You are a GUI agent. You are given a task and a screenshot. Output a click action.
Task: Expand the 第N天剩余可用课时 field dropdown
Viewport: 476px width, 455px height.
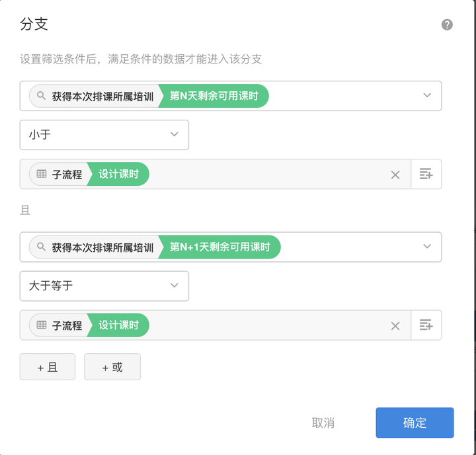click(x=426, y=96)
